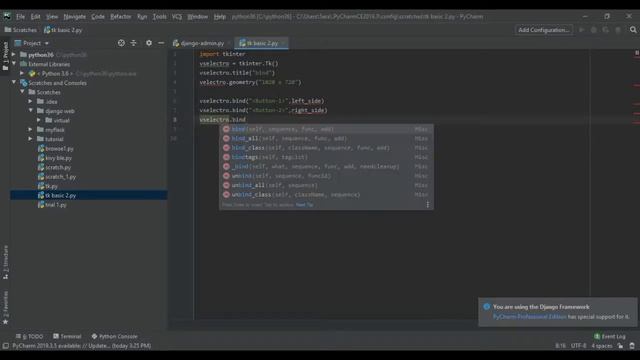The height and width of the screenshot is (360, 640).
Task: Open the Event Log
Action: tap(610, 336)
